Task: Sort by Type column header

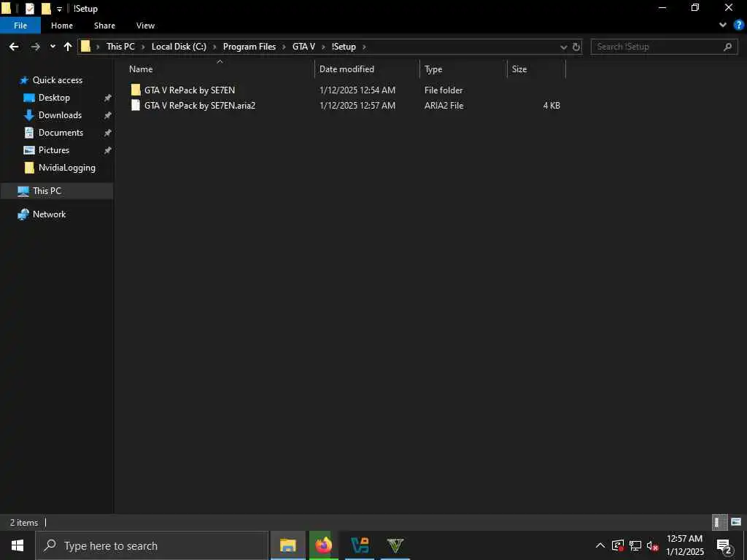Action: point(433,69)
